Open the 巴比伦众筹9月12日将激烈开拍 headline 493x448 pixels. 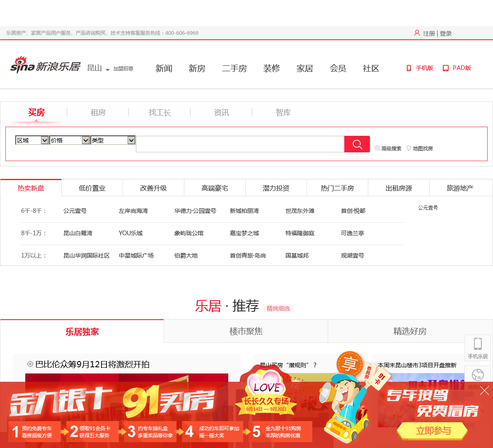(92, 364)
